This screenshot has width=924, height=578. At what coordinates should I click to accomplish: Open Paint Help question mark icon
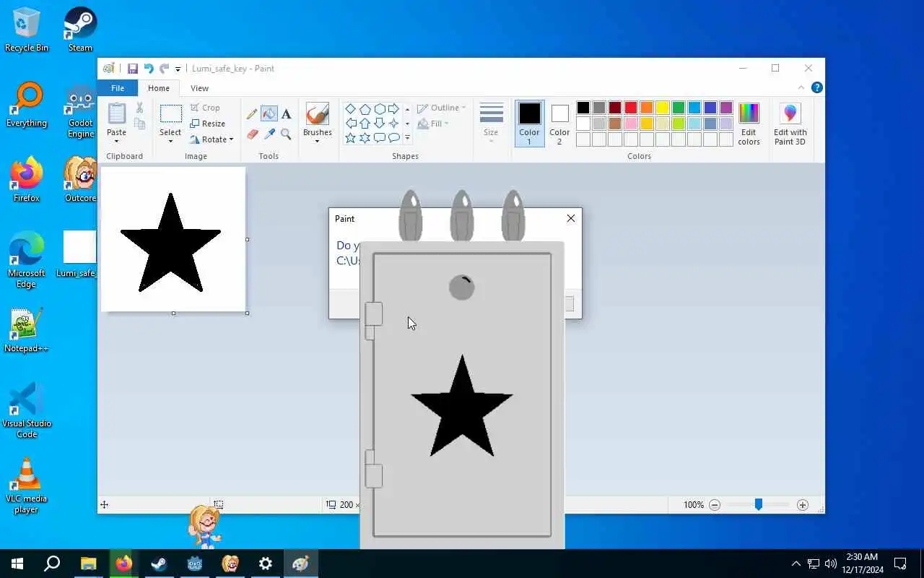[816, 87]
